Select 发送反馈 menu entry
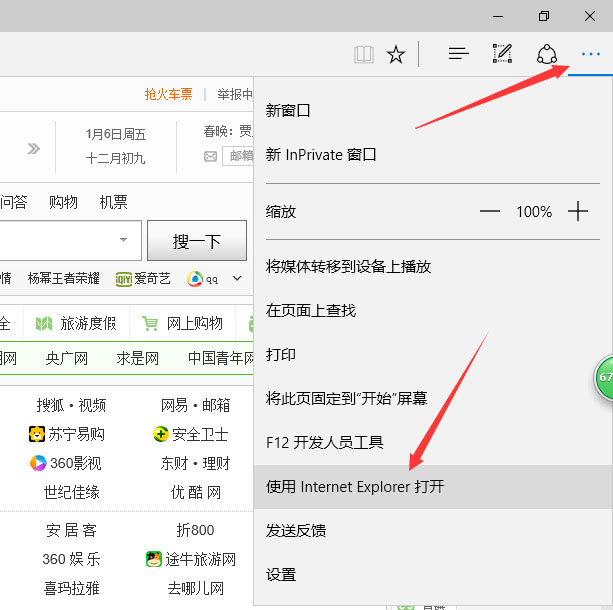Screen dimensions: 613x610 (x=432, y=531)
